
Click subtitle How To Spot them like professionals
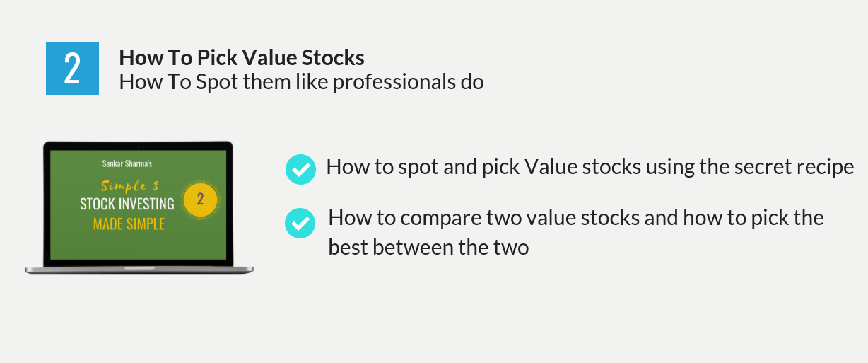click(x=301, y=82)
